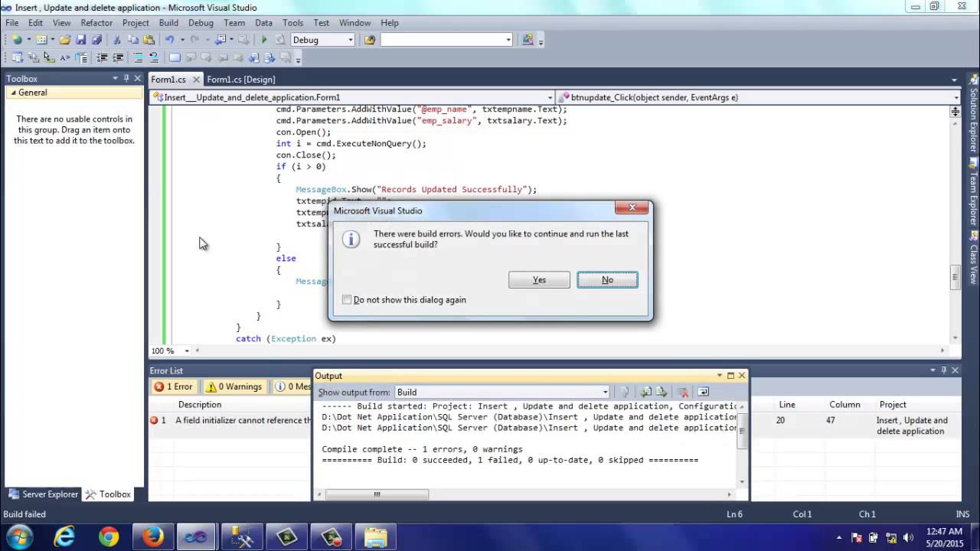Viewport: 980px width, 551px height.
Task: Toggle the Messages filter in Error List
Action: (x=293, y=386)
